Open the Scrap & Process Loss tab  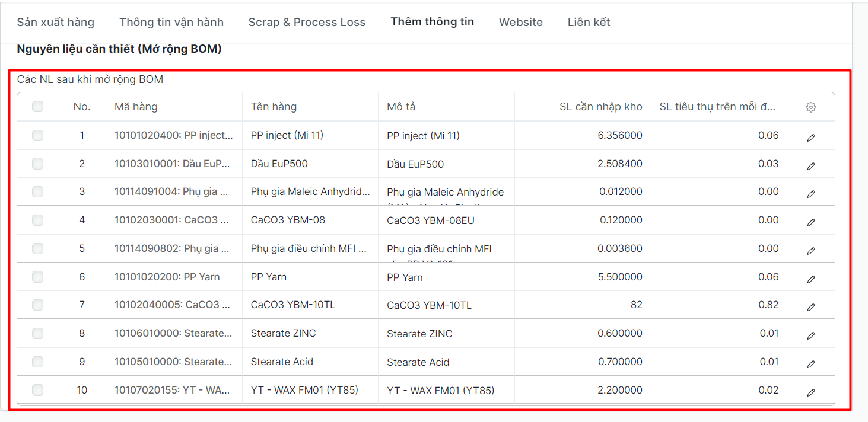click(307, 23)
